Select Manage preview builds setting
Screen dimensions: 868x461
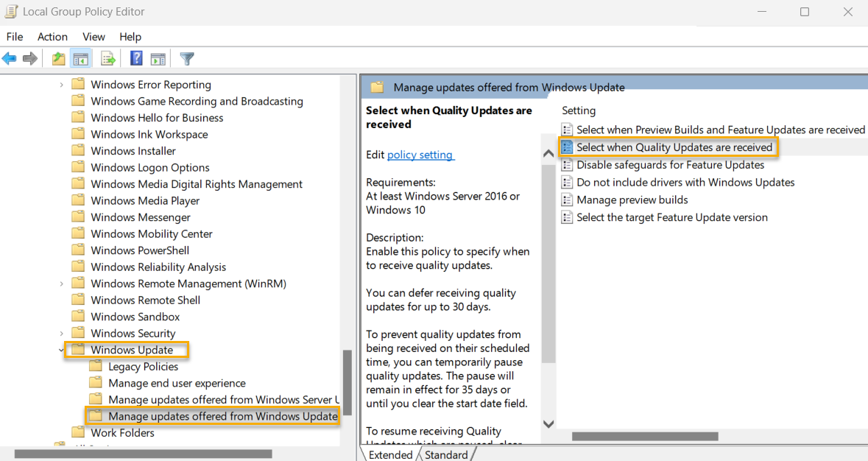tap(632, 199)
